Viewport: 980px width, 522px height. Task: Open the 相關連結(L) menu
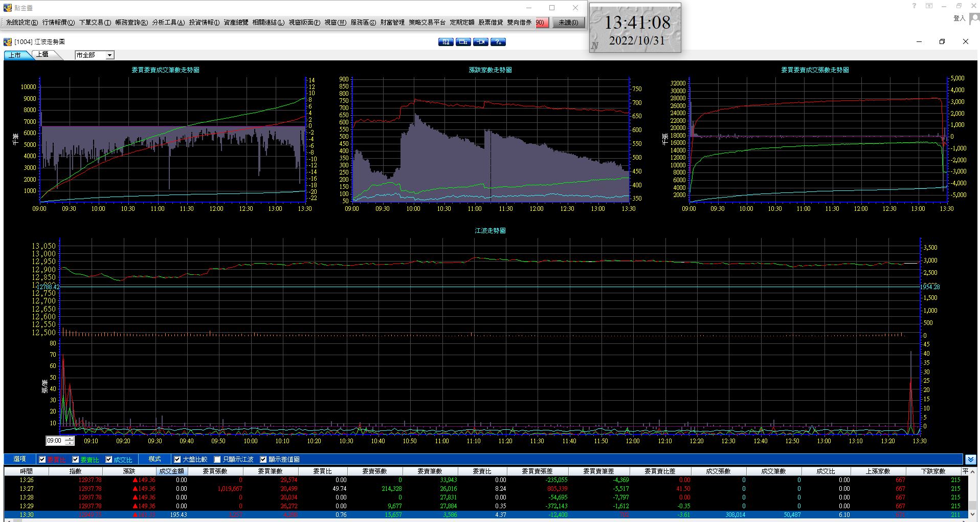(268, 23)
